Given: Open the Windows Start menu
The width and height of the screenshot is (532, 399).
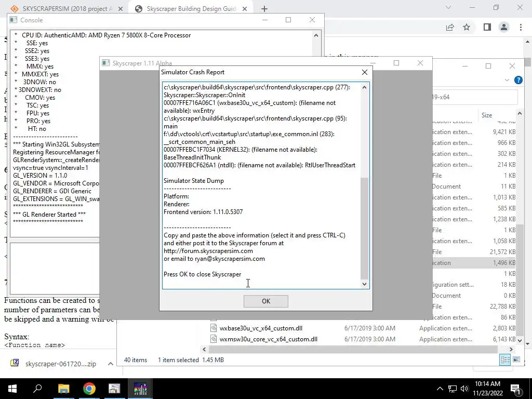Looking at the screenshot, I should pyautogui.click(x=12, y=389).
